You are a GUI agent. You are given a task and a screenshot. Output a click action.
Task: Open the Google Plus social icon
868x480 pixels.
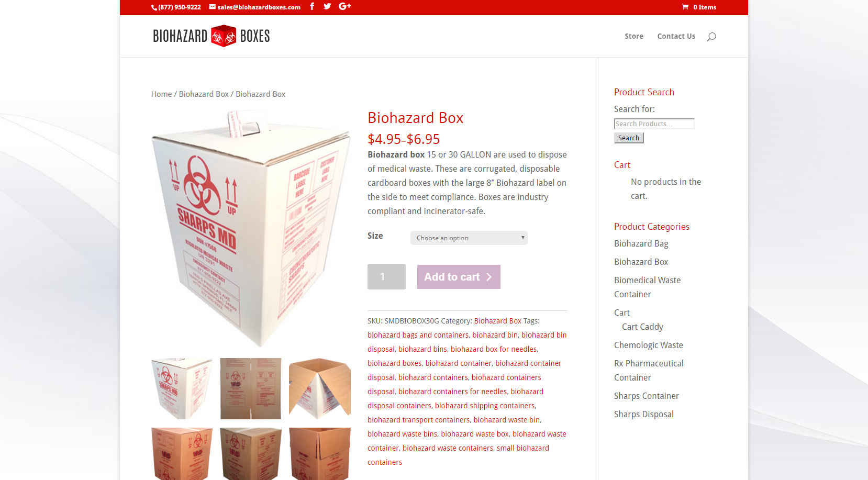coord(344,6)
